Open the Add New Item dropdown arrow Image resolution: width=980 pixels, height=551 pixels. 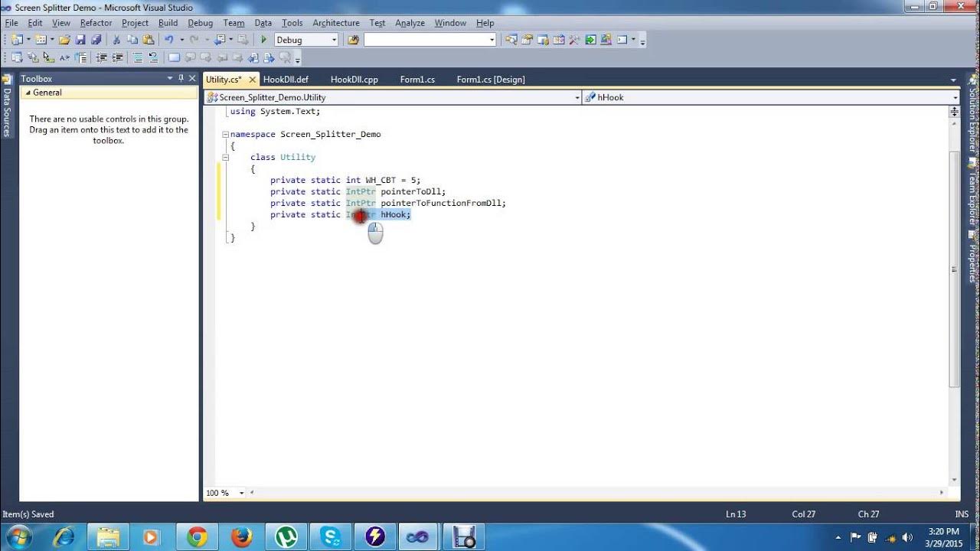coord(52,40)
